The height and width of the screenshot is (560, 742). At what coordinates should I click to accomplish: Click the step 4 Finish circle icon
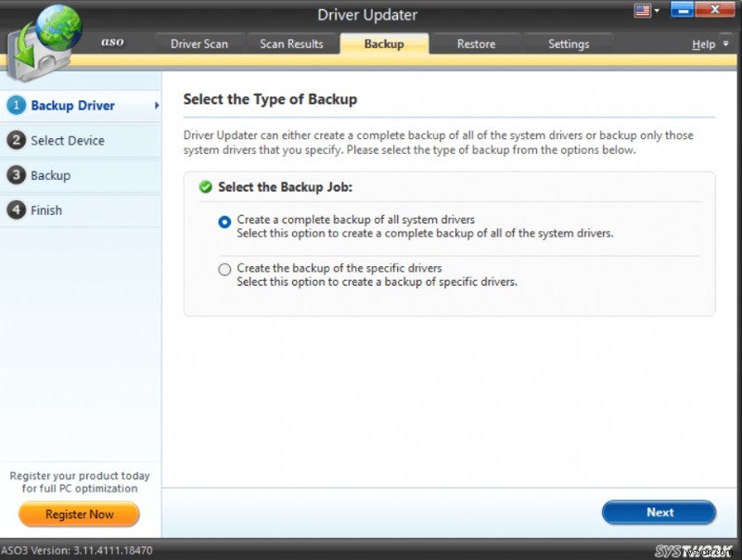click(x=17, y=210)
